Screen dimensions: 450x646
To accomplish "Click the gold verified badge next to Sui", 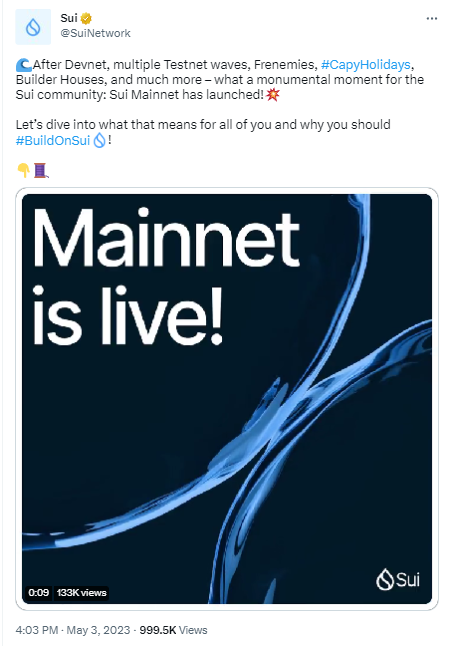I will [86, 19].
